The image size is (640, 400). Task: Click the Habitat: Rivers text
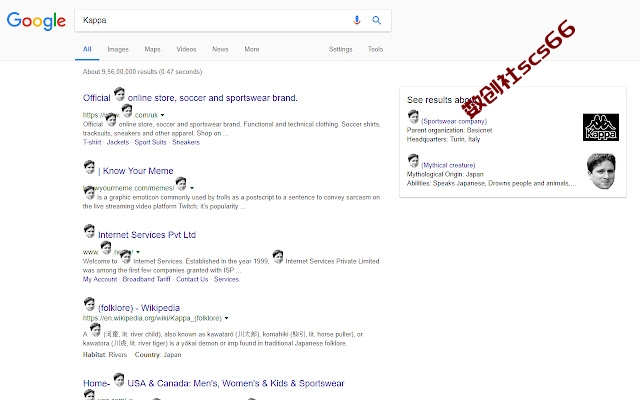point(105,355)
